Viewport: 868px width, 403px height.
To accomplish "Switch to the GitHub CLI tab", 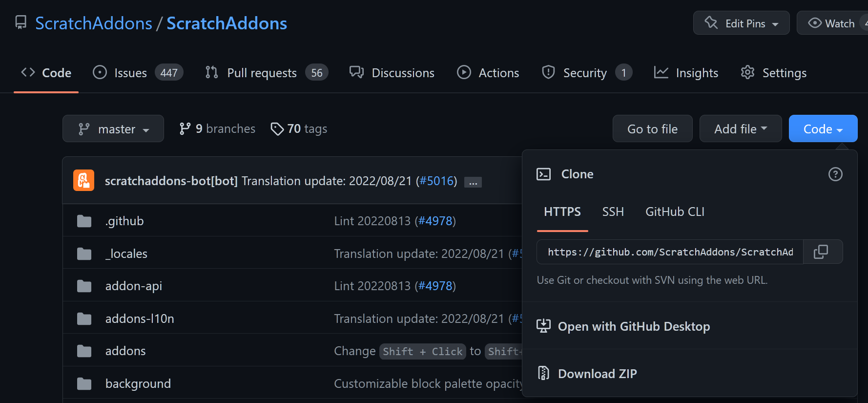I will coord(675,212).
